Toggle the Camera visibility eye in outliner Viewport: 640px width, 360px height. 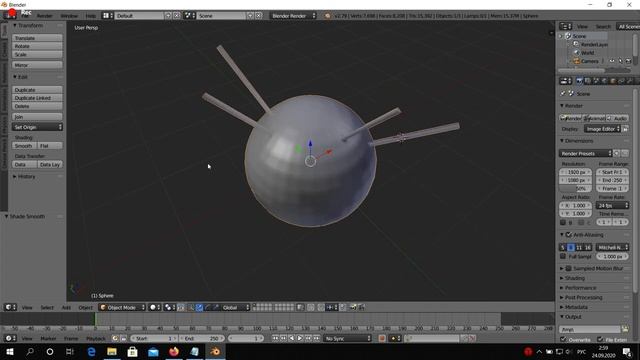(611, 61)
